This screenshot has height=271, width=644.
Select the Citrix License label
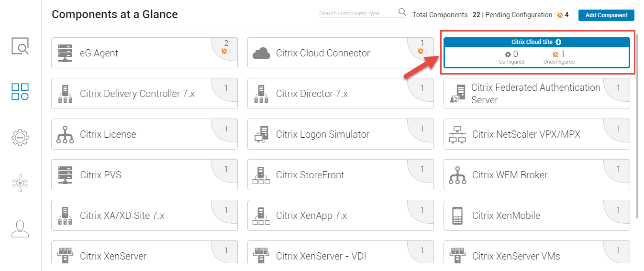point(108,134)
